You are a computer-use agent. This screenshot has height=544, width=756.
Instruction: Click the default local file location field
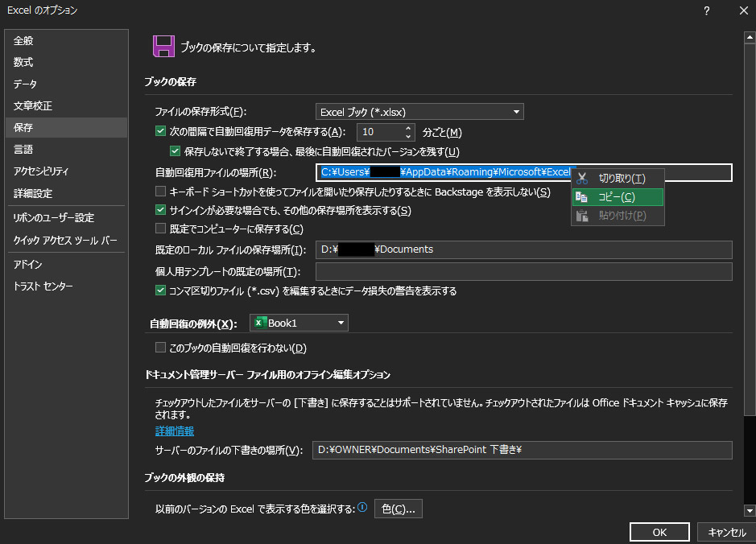coord(523,249)
